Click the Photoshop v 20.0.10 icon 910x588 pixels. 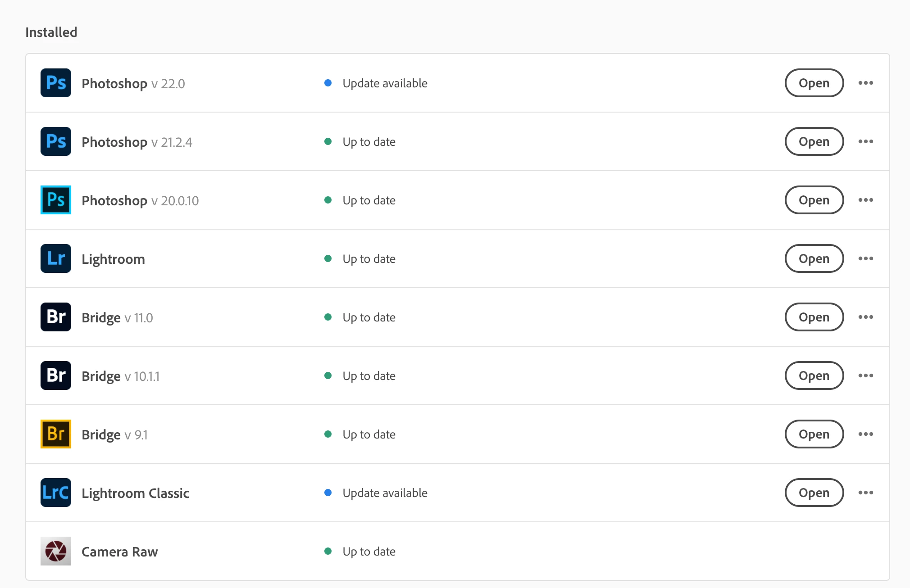(56, 200)
